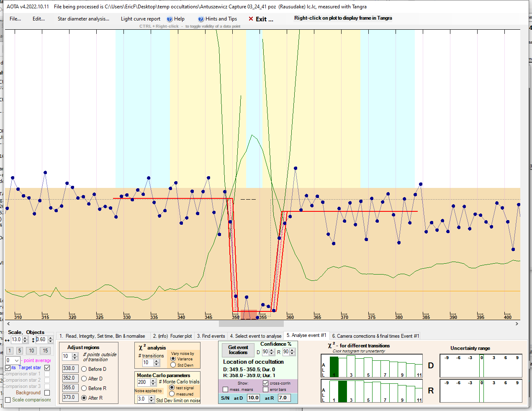Click the Location of occultation D result line
532x411 pixels.
(x=249, y=370)
